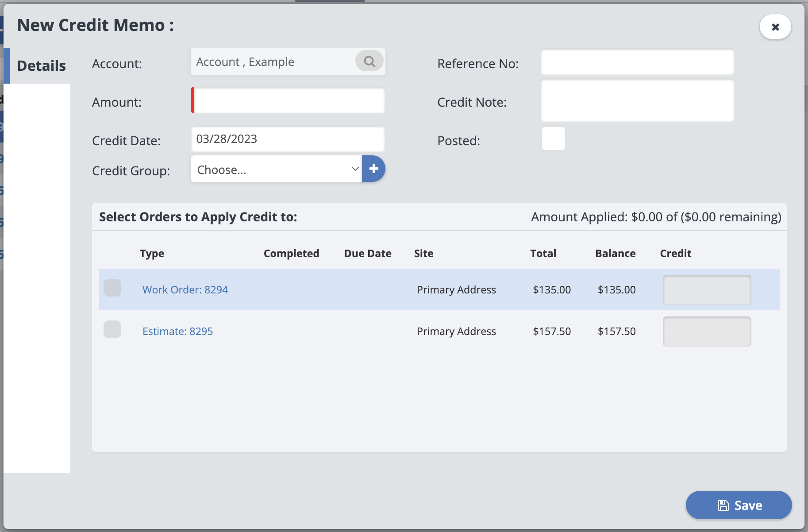Screen dimensions: 808x532
Task: Select the Work Order 8294 checkbox
Action: [x=112, y=288]
